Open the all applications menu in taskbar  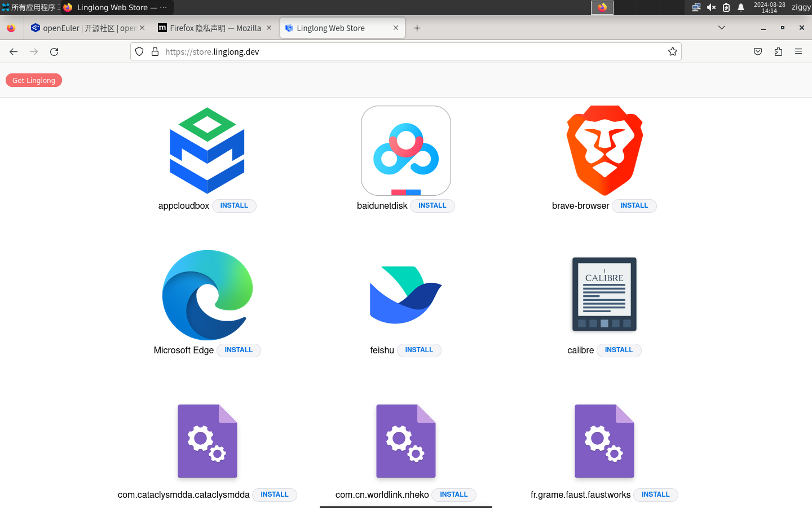[x=30, y=7]
